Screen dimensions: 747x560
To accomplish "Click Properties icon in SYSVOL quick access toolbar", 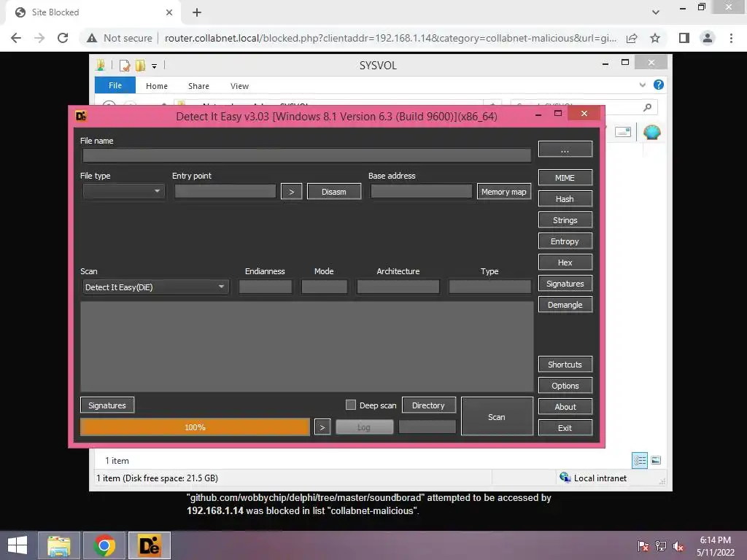I will [x=124, y=65].
